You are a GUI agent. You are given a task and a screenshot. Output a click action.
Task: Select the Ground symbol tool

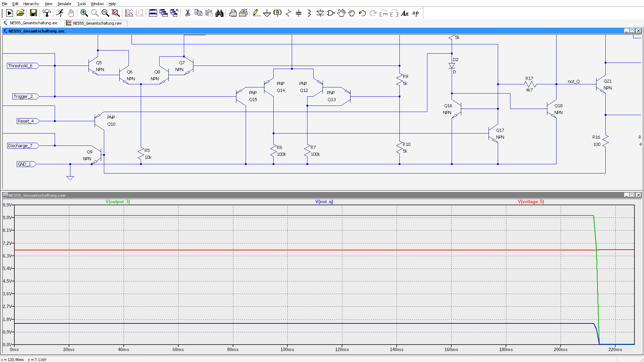267,13
